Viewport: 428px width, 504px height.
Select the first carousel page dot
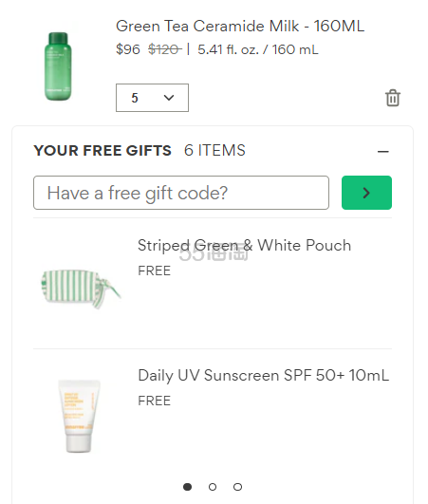tap(187, 487)
